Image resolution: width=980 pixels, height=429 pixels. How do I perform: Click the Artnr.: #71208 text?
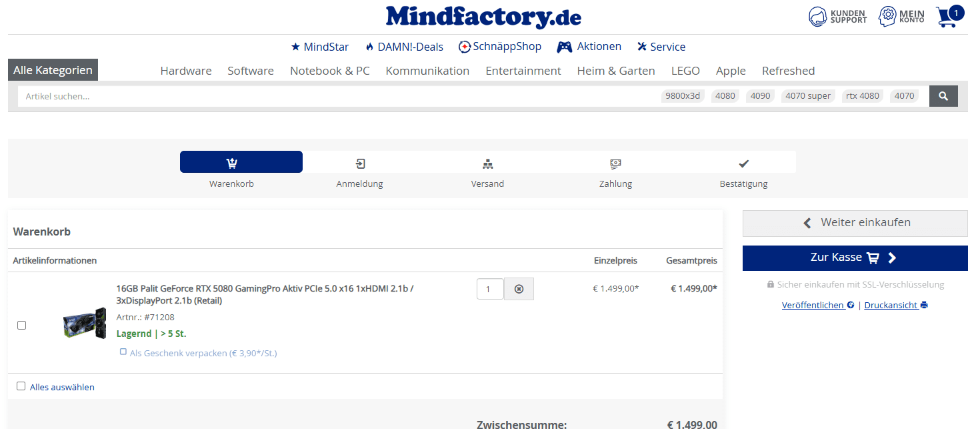pos(145,318)
